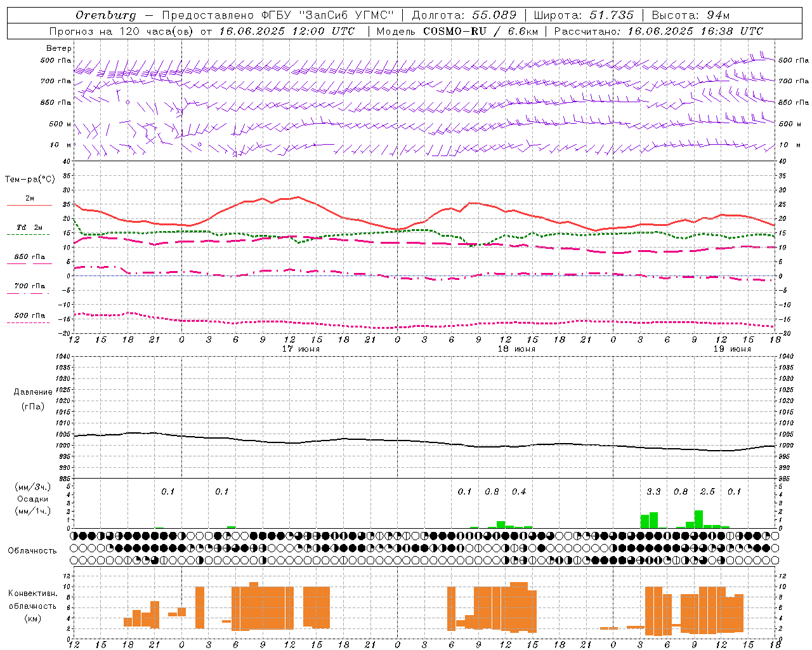Click the '3.3' precipitation amount value
The image size is (812, 650).
(x=653, y=492)
